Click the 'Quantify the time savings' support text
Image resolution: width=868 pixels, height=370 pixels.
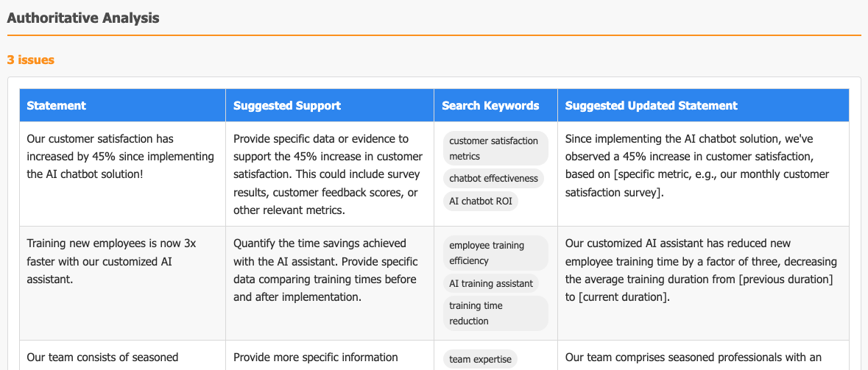click(x=325, y=270)
